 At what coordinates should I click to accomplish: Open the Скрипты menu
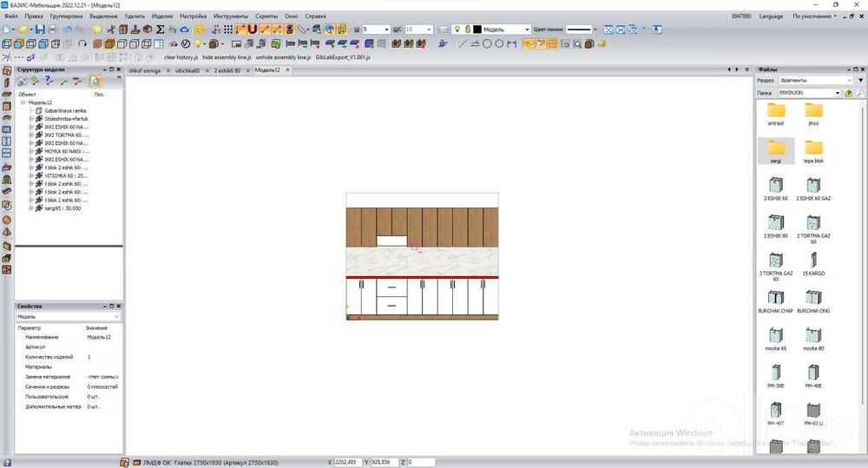click(x=266, y=16)
